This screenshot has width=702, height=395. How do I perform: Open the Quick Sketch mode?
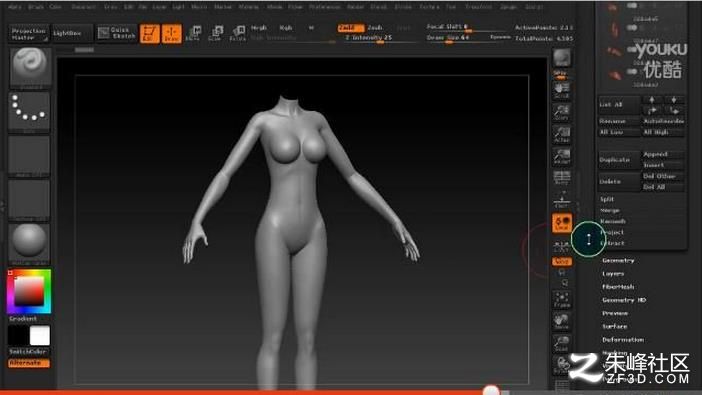click(x=117, y=33)
